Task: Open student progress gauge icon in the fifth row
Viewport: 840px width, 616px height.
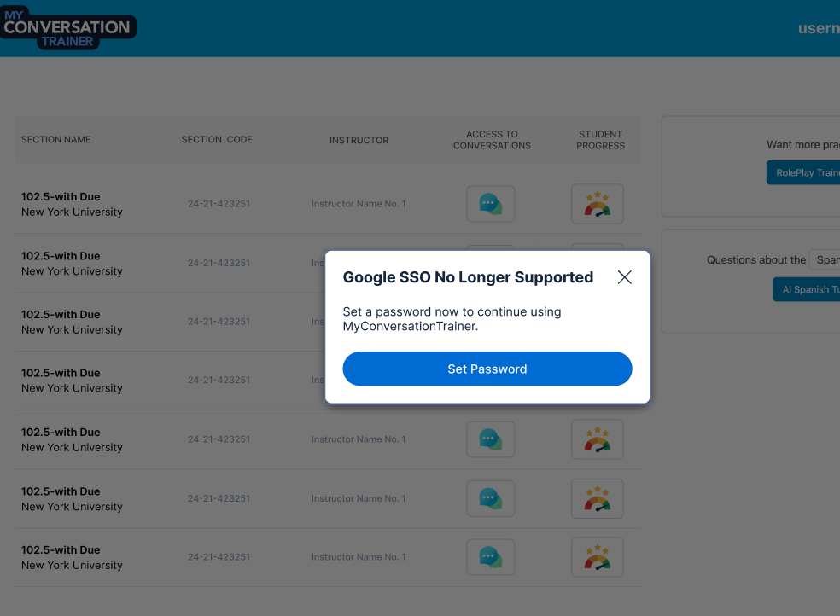Action: pyautogui.click(x=598, y=439)
